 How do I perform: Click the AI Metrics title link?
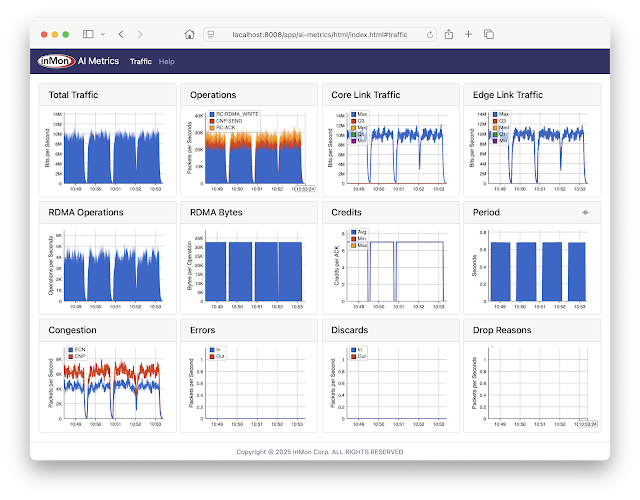point(98,61)
